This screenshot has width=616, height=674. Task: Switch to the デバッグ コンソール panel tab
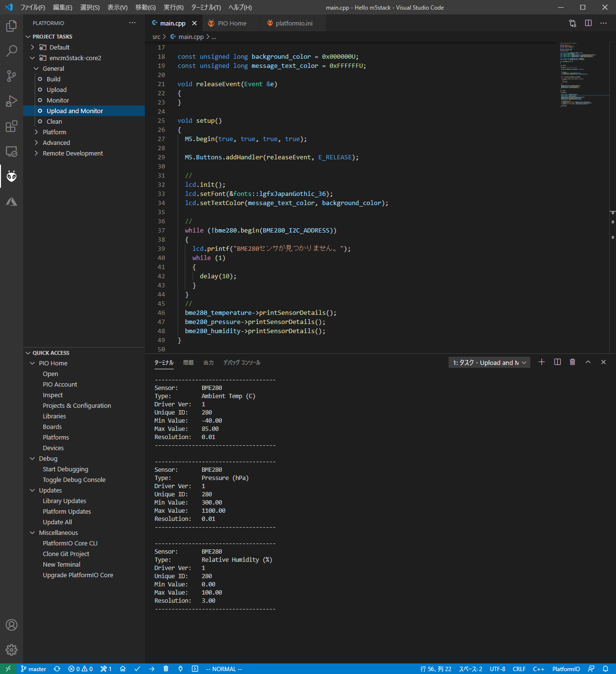tap(242, 363)
